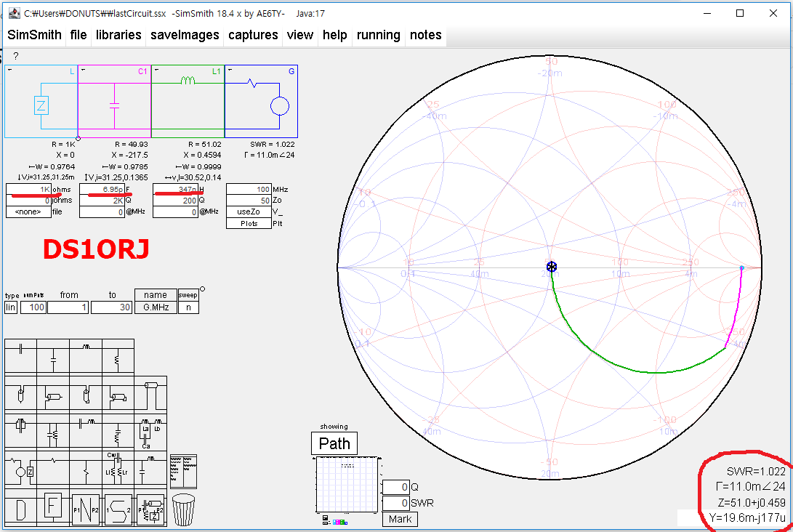Select the generator with Z load component
Image resolution: width=793 pixels, height=532 pixels.
click(x=21, y=468)
